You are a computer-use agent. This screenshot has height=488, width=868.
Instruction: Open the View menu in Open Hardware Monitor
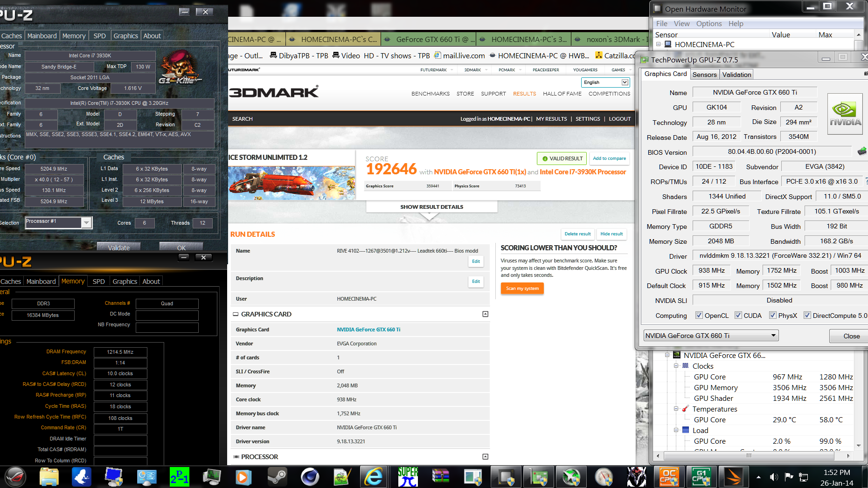click(x=681, y=24)
